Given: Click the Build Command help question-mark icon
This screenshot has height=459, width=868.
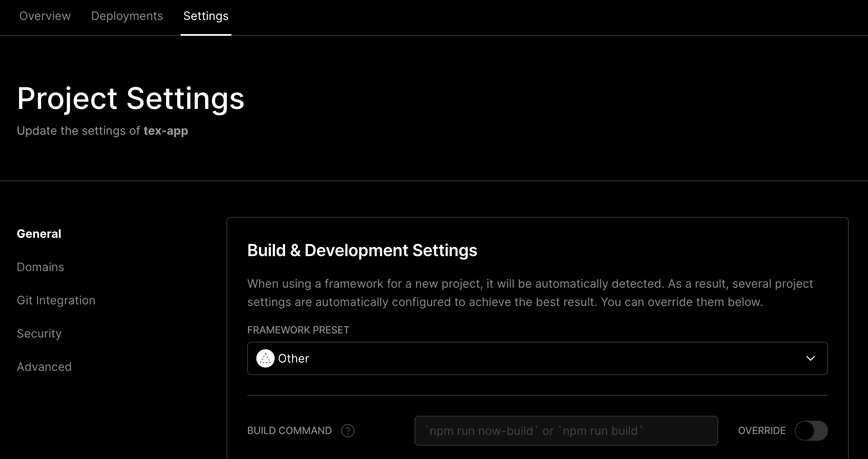Looking at the screenshot, I should (x=348, y=431).
